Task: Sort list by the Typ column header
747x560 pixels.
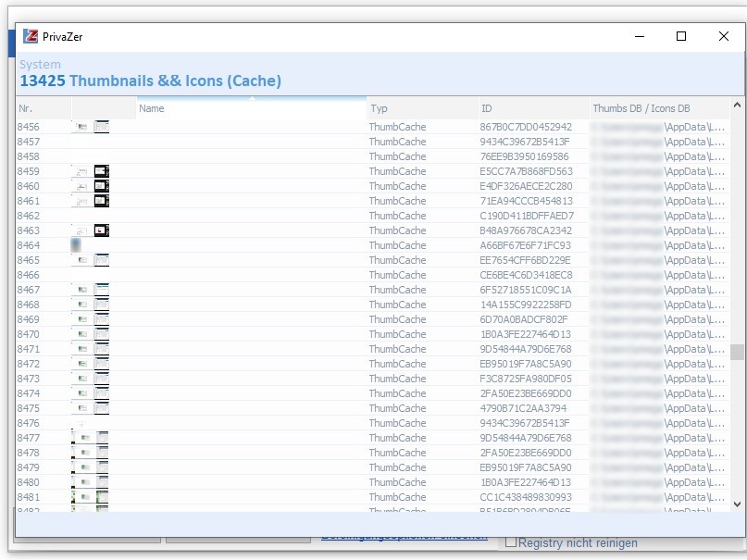Action: coord(423,108)
